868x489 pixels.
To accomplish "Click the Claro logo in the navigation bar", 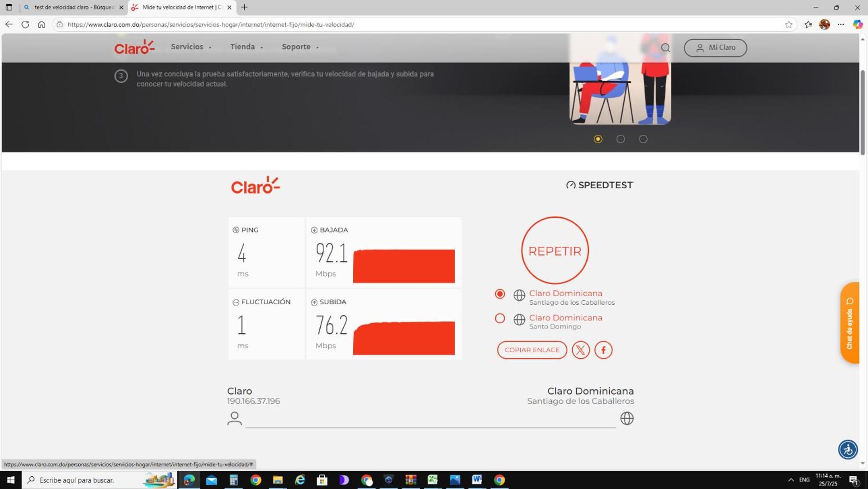I will tap(134, 47).
